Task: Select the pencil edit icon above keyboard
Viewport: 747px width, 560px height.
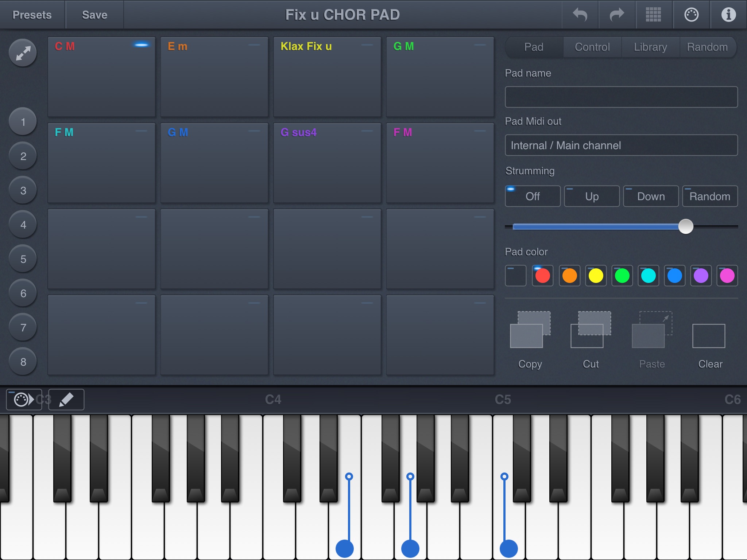Action: tap(66, 400)
